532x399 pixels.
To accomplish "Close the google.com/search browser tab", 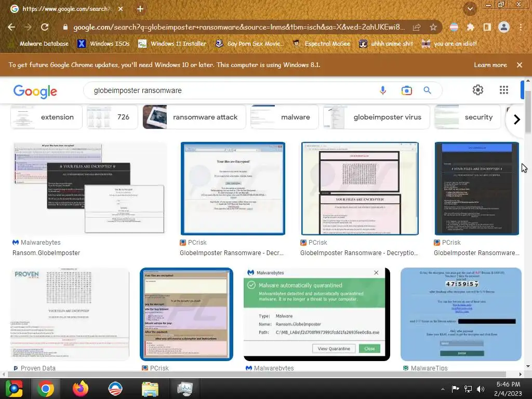I will point(121,9).
